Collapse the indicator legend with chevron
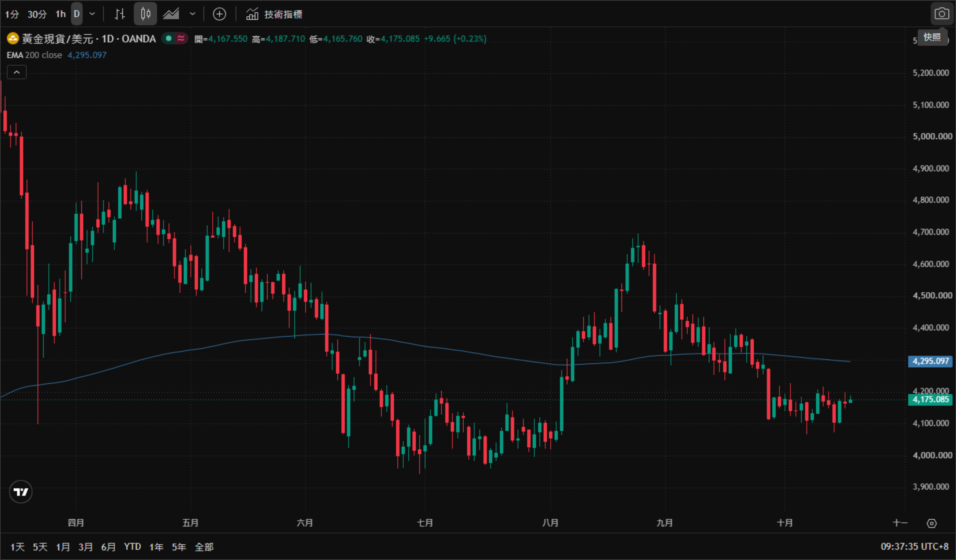 click(17, 72)
